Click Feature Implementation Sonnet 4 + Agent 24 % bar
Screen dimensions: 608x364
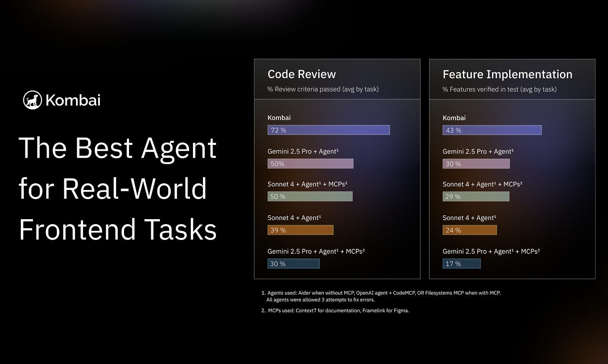pos(470,230)
